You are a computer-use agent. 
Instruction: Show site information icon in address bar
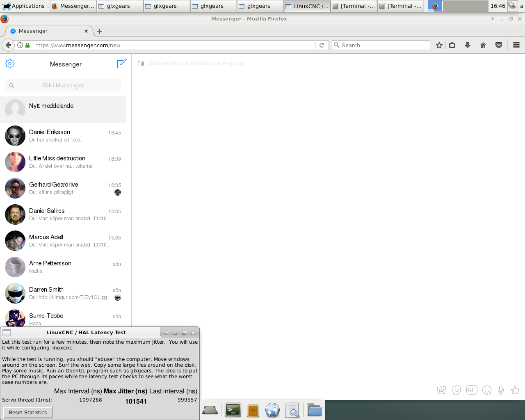point(20,45)
